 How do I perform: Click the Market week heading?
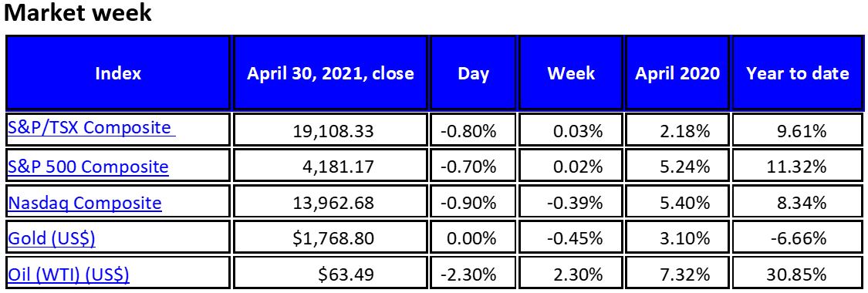click(x=78, y=12)
